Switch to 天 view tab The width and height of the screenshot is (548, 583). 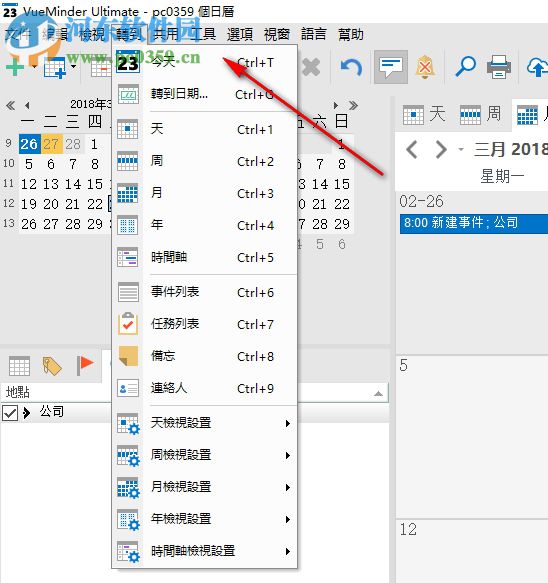click(x=424, y=115)
